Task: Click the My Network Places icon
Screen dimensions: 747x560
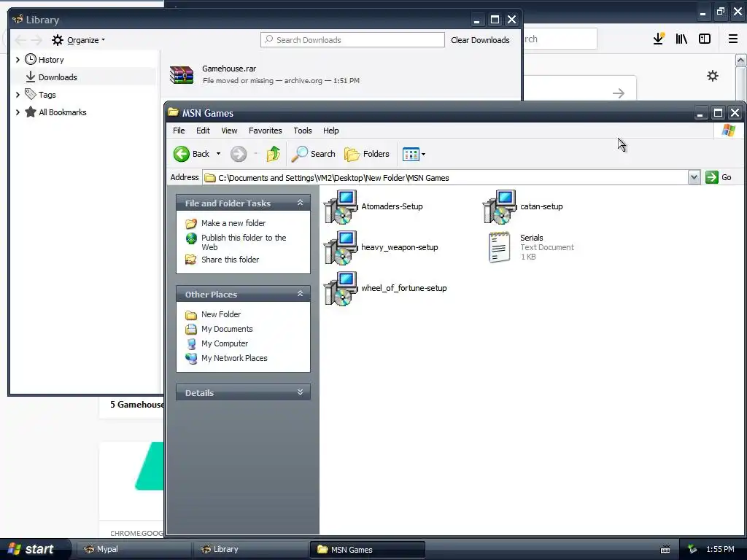Action: [191, 358]
